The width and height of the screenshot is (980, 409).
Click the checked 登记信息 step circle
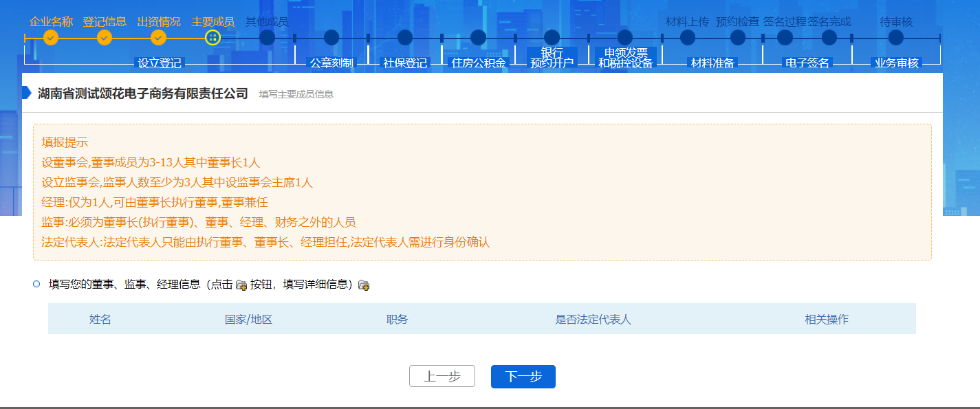pyautogui.click(x=105, y=37)
